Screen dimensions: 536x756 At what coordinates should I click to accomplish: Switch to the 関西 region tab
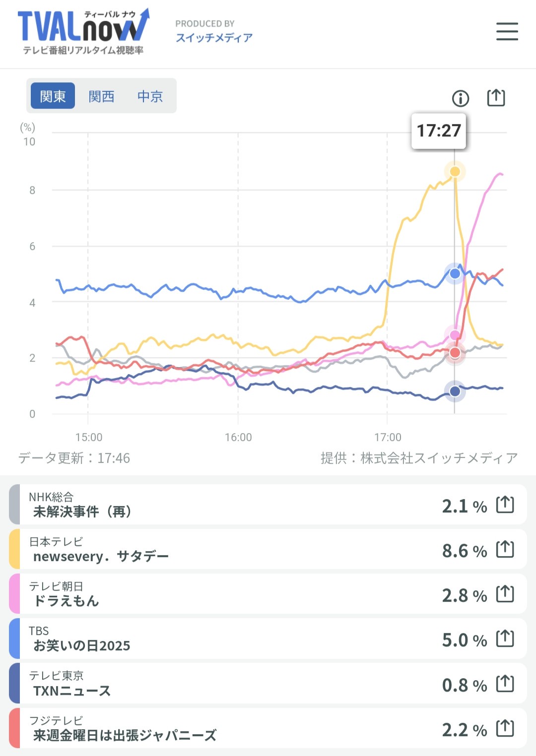click(101, 96)
